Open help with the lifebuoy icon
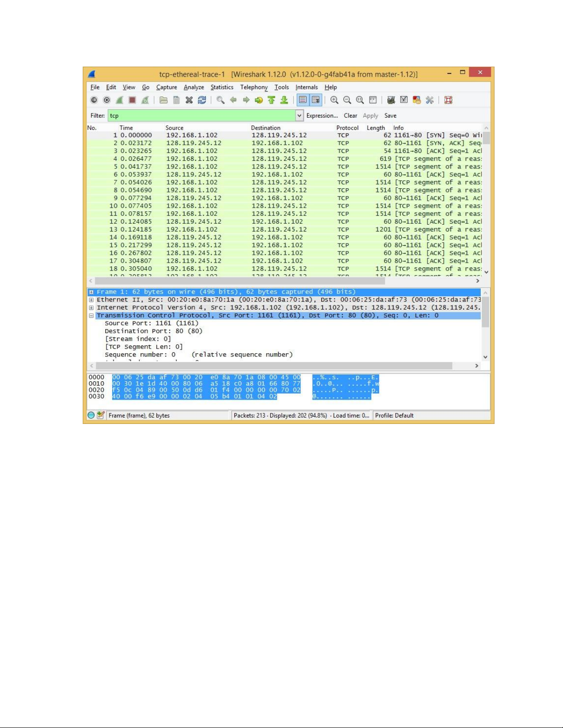563x728 pixels. (x=449, y=100)
